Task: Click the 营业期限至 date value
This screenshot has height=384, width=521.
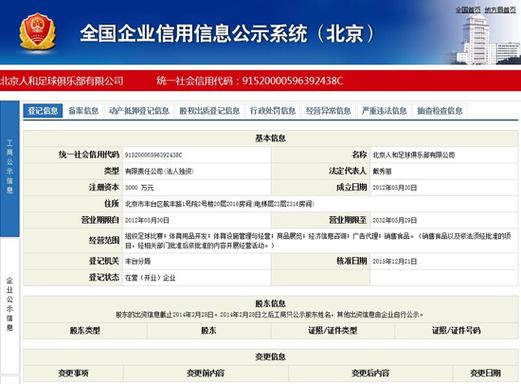Action: coord(395,220)
